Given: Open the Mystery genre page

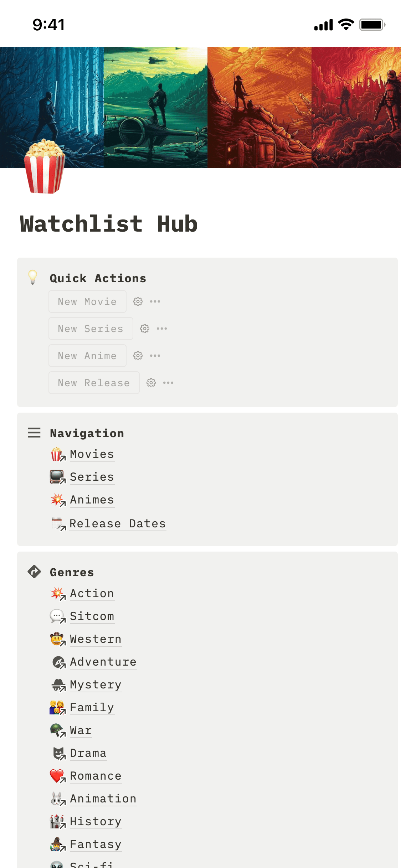Looking at the screenshot, I should pyautogui.click(x=96, y=685).
